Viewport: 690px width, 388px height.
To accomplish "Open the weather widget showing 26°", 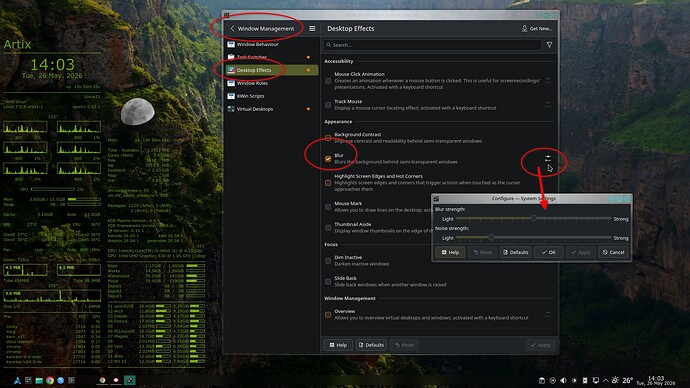I will [x=622, y=381].
